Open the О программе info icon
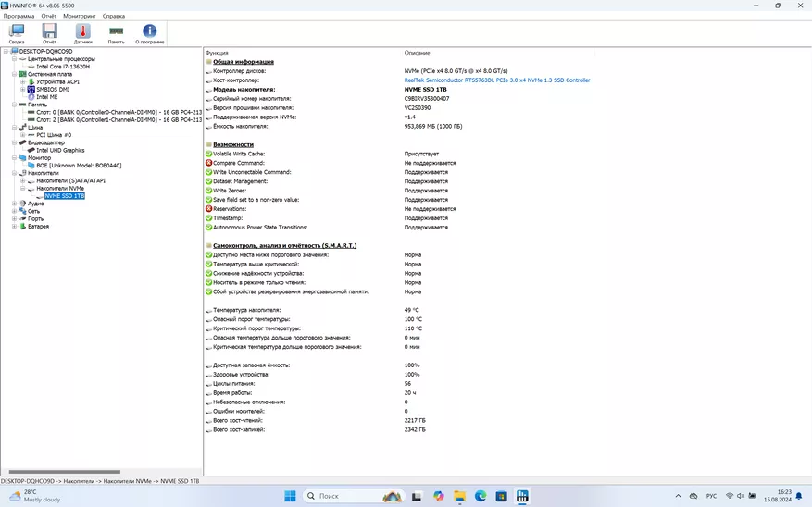Image resolution: width=812 pixels, height=507 pixels. coord(149,33)
